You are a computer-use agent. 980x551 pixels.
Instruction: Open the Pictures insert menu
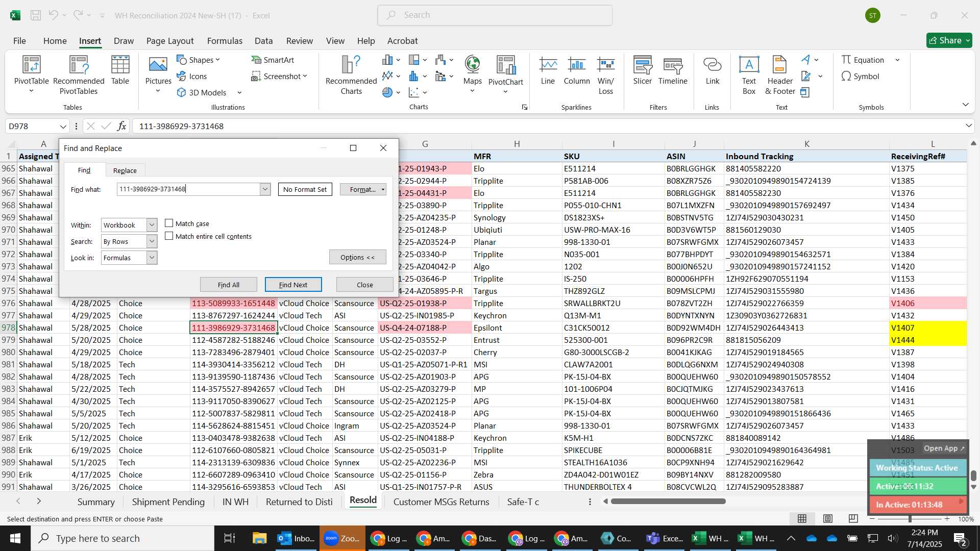158,74
